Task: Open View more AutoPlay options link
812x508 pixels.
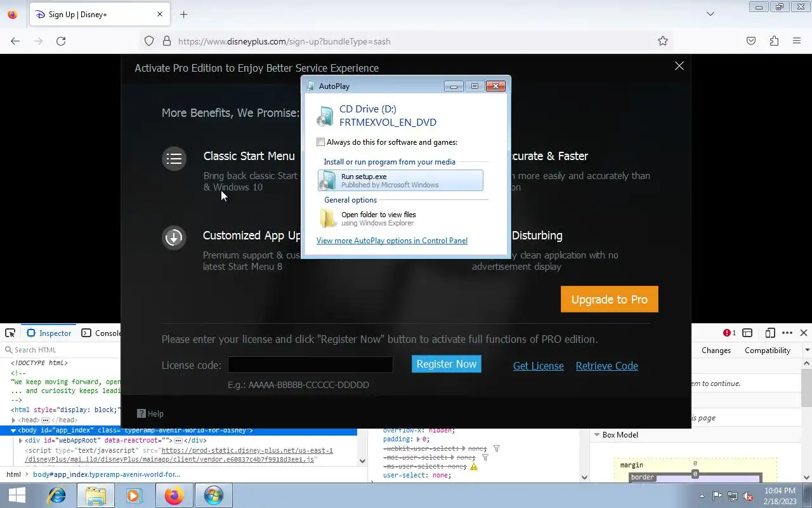Action: [392, 241]
